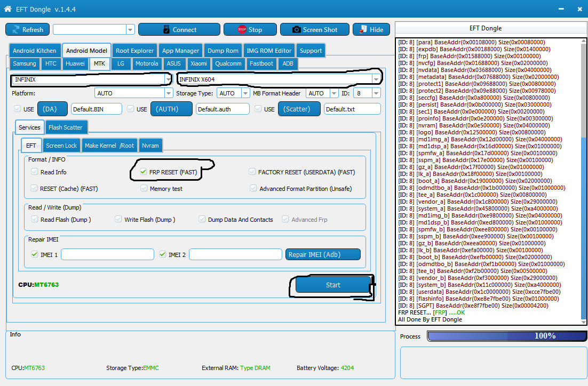
Task: Open the Nvram sub-tab
Action: click(x=150, y=146)
